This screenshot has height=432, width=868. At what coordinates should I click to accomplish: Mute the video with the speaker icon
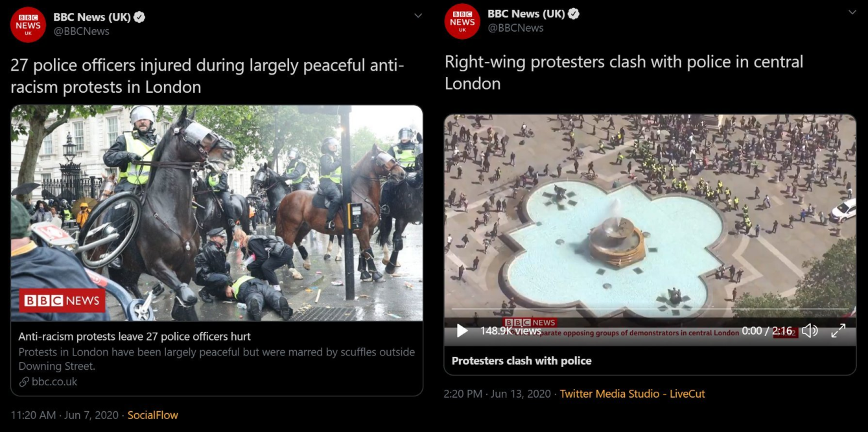(x=810, y=331)
